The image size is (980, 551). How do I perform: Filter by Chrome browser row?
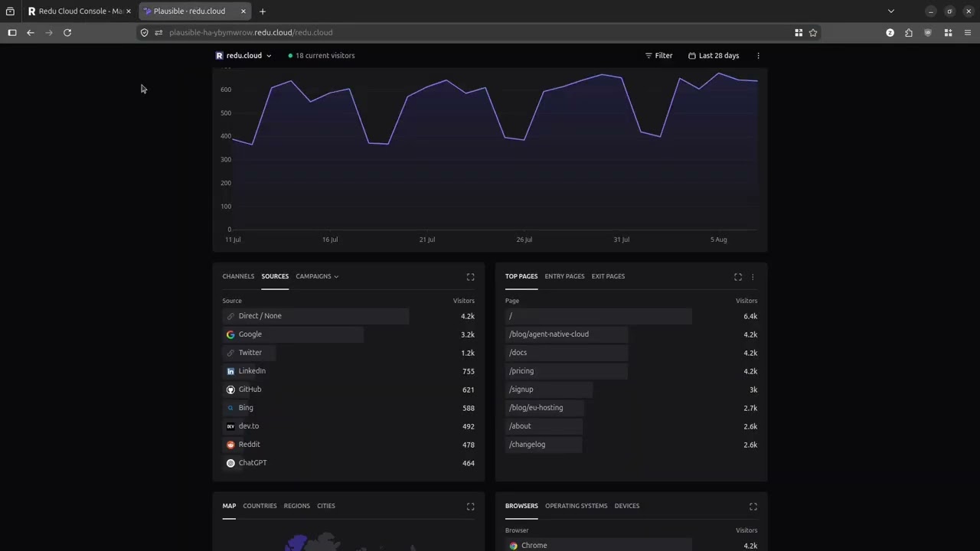point(632,546)
